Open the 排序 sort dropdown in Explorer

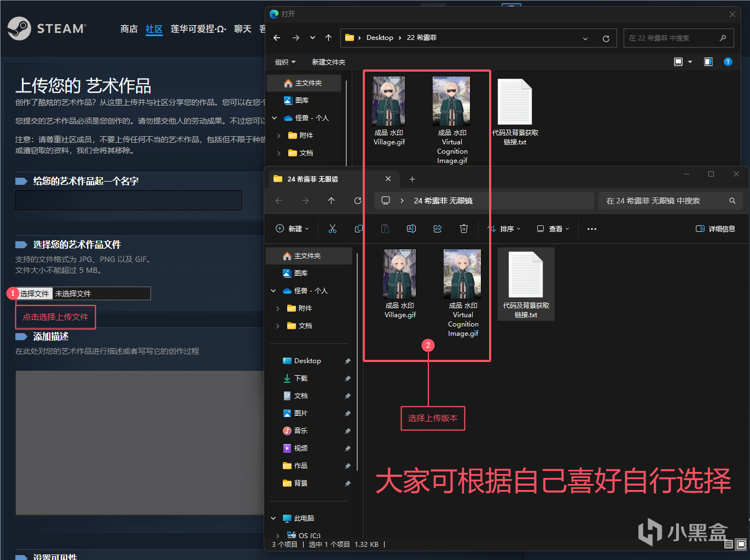(x=504, y=229)
